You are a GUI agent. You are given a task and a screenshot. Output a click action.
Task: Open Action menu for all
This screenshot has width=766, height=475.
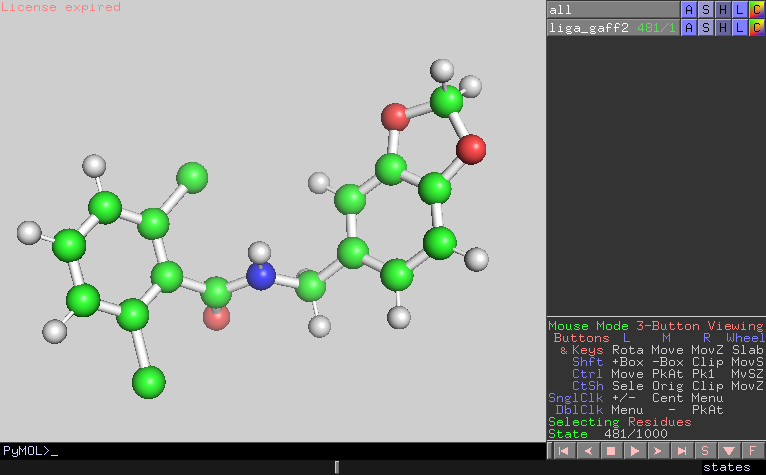tap(688, 9)
